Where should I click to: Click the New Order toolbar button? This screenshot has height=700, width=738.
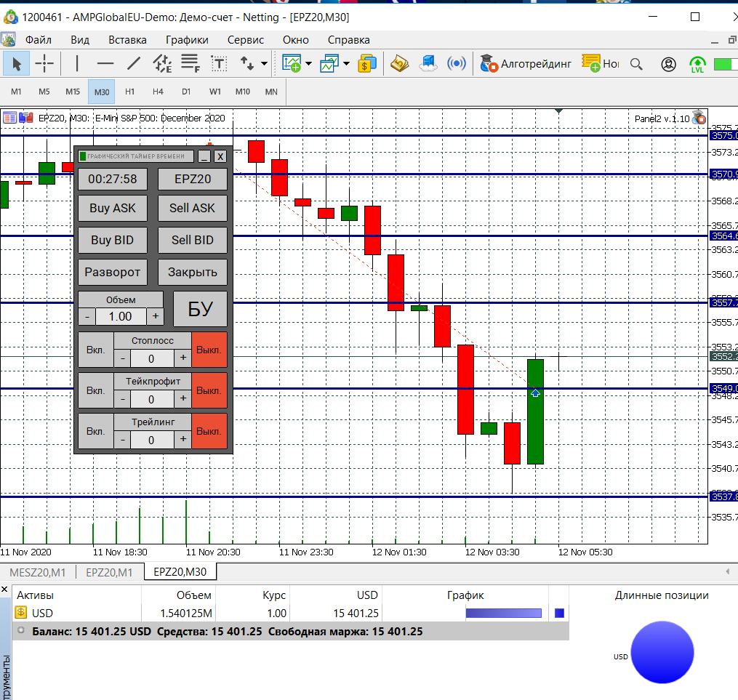601,63
